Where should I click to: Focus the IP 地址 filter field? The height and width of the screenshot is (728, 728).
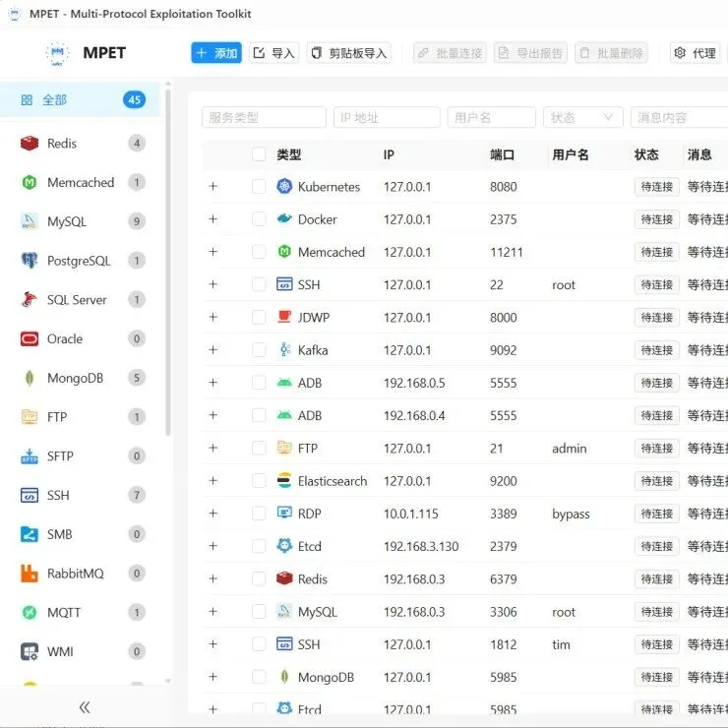tap(387, 117)
